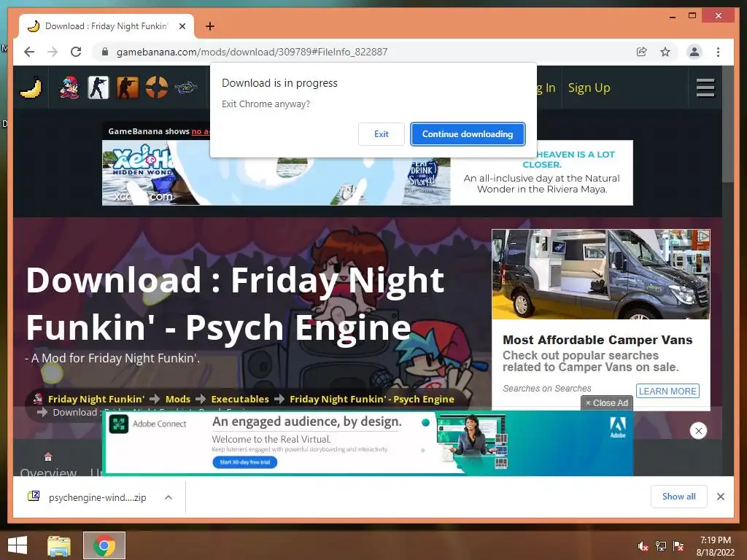The image size is (747, 560).
Task: Open the Friday Night Funkin' game icon
Action: (69, 87)
